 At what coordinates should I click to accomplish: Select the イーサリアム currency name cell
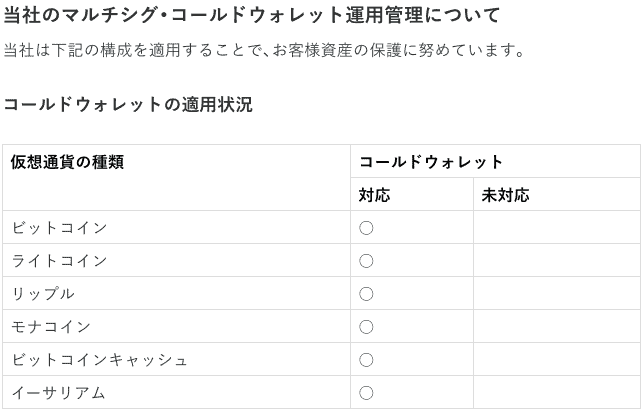176,392
